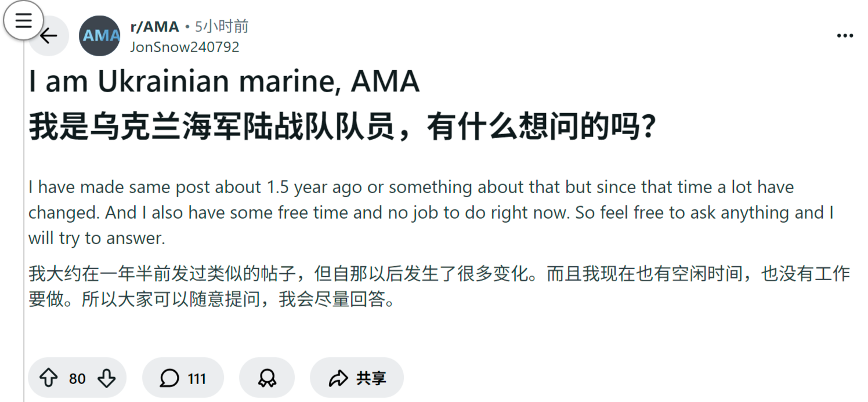Image resolution: width=868 pixels, height=402 pixels.
Task: Click the vote count of 80
Action: tap(77, 379)
